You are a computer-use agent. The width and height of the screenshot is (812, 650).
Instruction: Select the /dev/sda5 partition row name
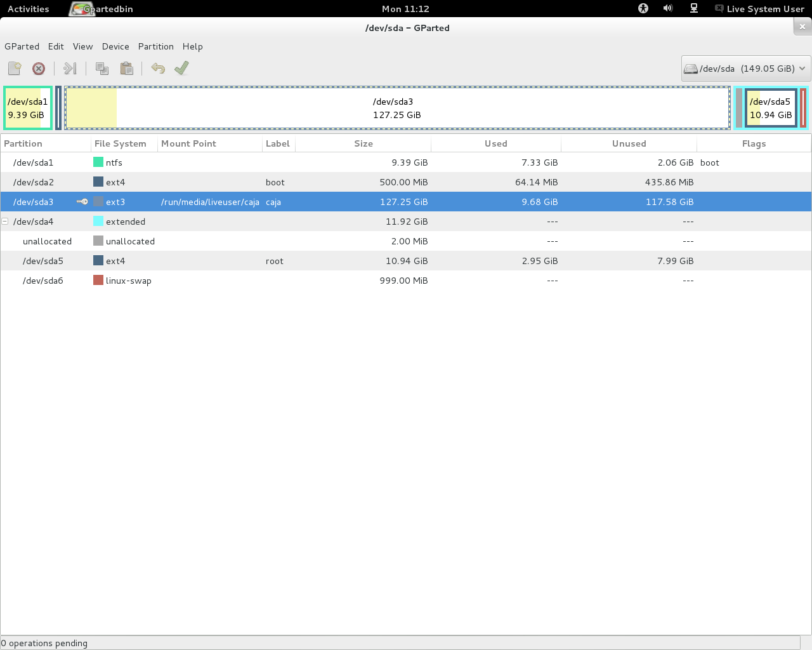[43, 261]
